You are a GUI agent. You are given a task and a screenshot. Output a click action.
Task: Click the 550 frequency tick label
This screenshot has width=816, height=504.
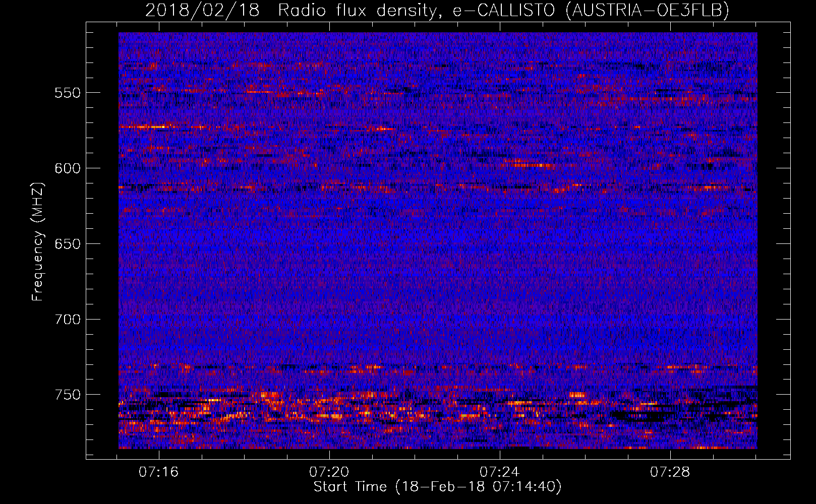[68, 93]
